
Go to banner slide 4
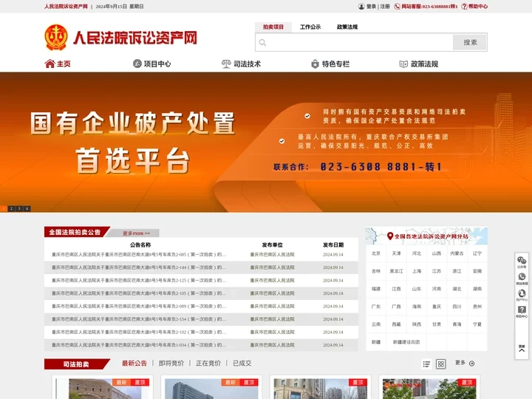point(27,208)
